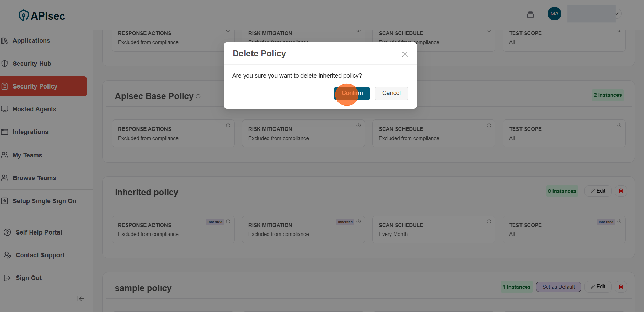Image resolution: width=644 pixels, height=312 pixels.
Task: Select Security Hub from the sidebar
Action: pyautogui.click(x=32, y=63)
